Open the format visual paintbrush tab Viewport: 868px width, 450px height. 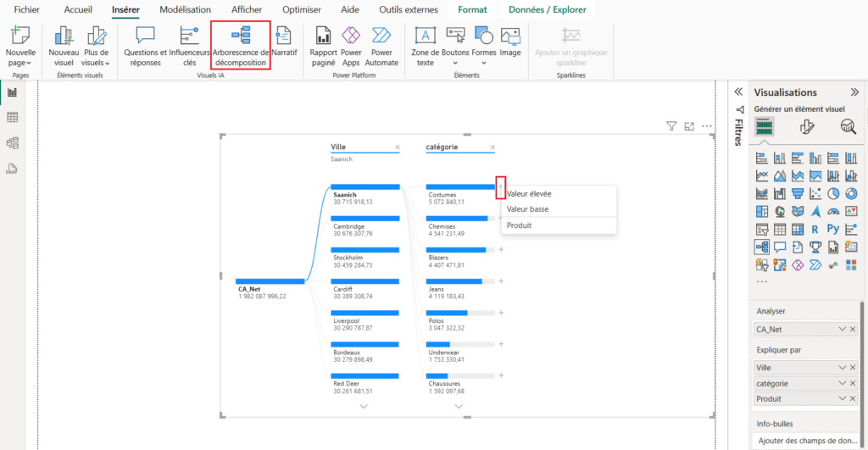[806, 127]
